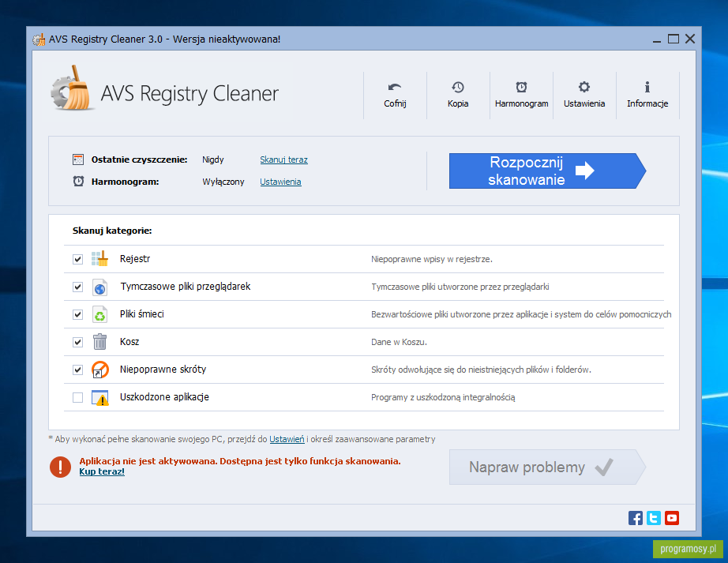728x563 pixels.
Task: Click the calendar icon beside Ostatnie czyszczenie
Action: [78, 160]
